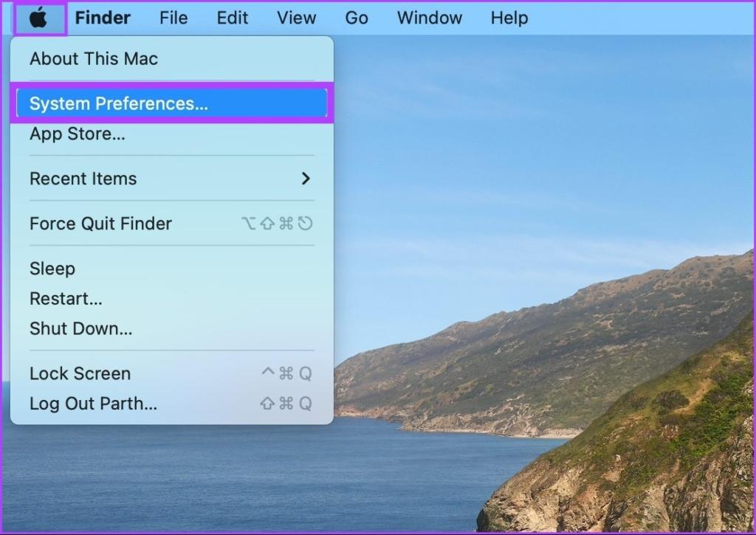The image size is (756, 535).
Task: Select Shut Down
Action: coord(81,329)
